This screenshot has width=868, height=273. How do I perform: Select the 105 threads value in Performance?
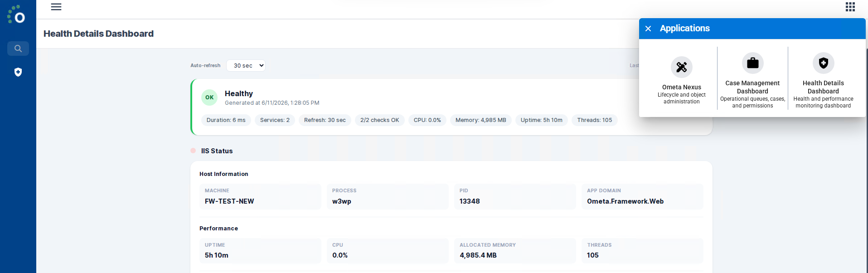coord(593,255)
